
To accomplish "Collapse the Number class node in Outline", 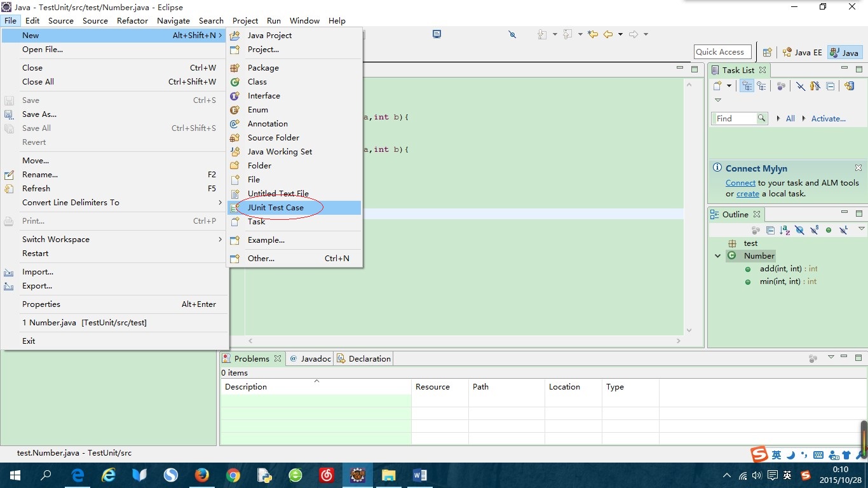I will coord(718,256).
